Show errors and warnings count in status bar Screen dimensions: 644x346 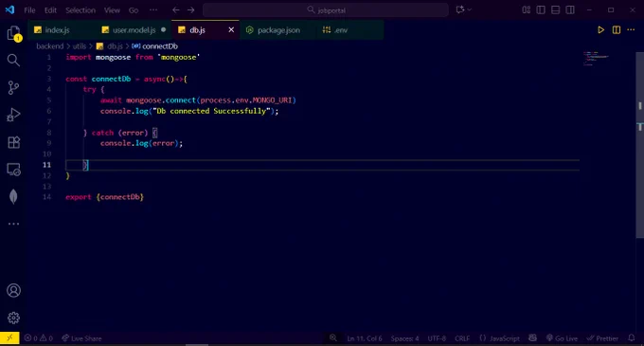[39, 338]
